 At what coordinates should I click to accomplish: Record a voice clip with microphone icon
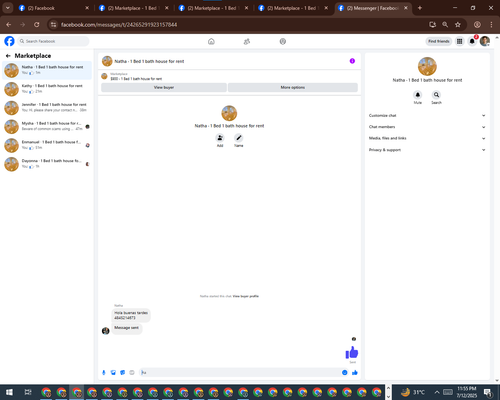click(104, 372)
